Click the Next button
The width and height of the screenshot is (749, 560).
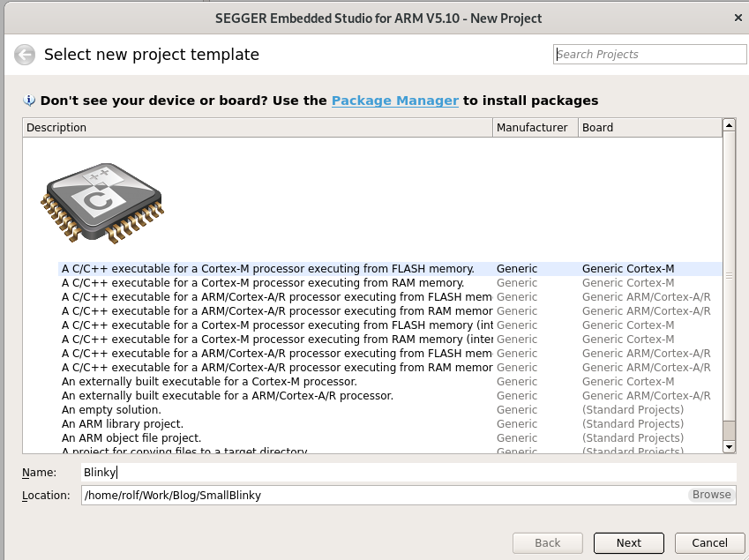click(629, 543)
